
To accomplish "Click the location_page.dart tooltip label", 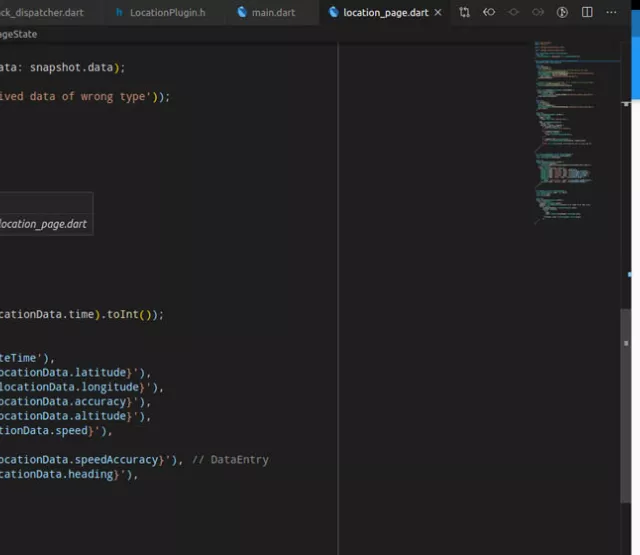I will [44, 223].
